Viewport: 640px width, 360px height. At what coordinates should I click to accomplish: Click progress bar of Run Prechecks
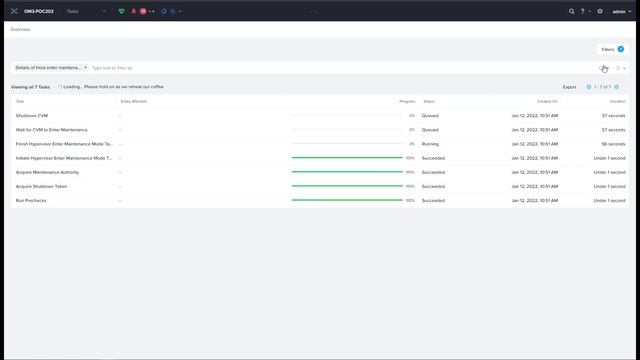347,200
